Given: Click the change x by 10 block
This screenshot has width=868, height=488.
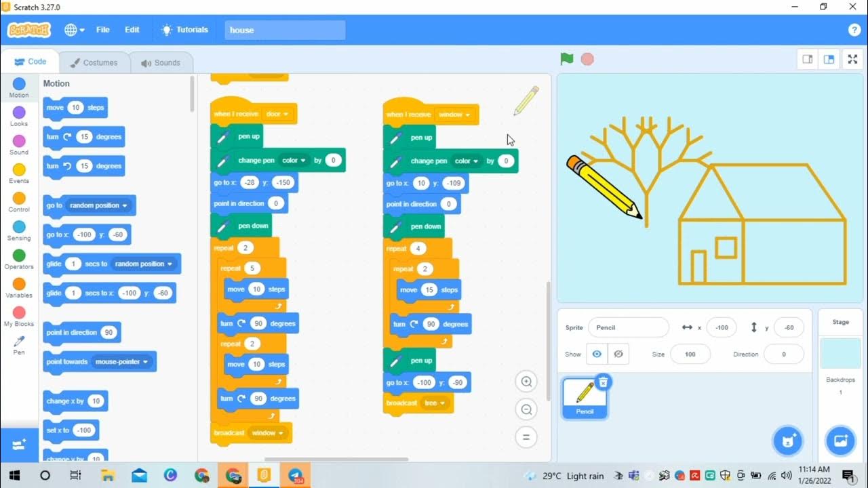Looking at the screenshot, I should tap(75, 401).
